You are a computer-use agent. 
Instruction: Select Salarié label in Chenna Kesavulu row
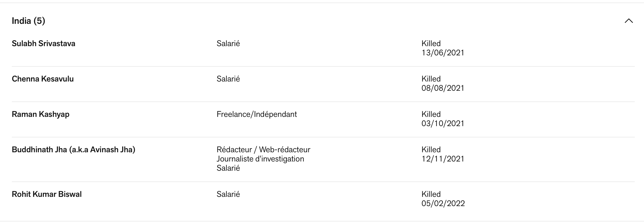pyautogui.click(x=228, y=79)
